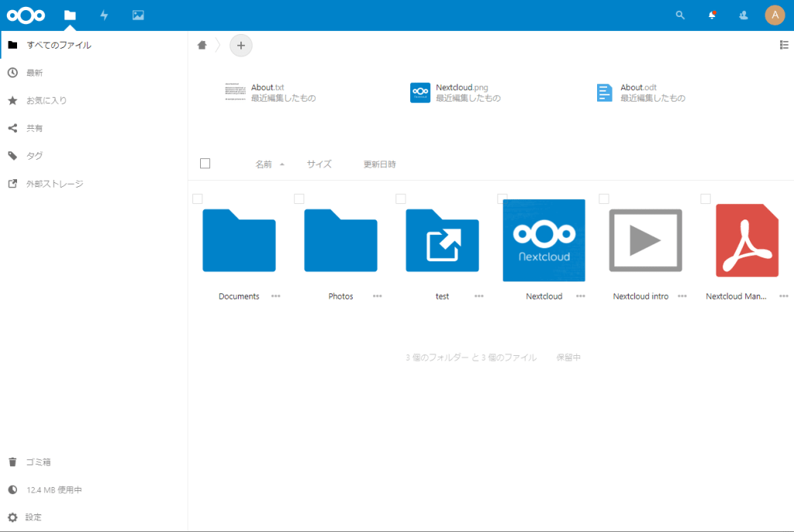Image resolution: width=794 pixels, height=532 pixels.
Task: Click the 保留中 summary text
Action: tap(568, 358)
